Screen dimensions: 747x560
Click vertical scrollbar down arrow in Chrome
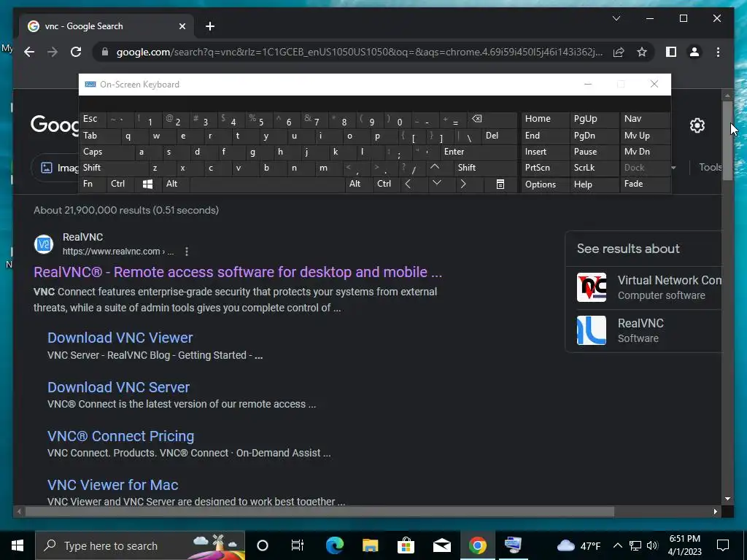727,499
